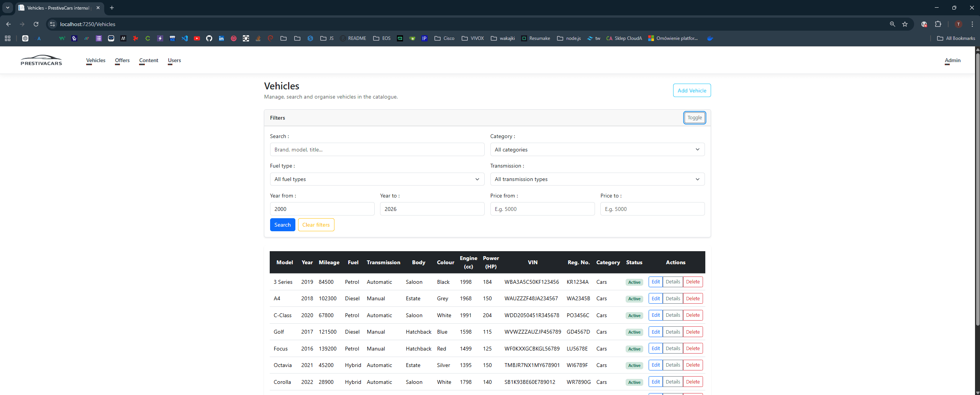The image size is (980, 395).
Task: Click the PrestivaCars logo
Action: click(41, 60)
